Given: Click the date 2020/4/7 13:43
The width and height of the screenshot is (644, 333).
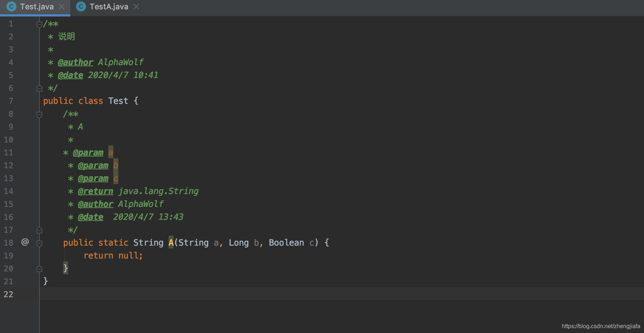Looking at the screenshot, I should 148,217.
